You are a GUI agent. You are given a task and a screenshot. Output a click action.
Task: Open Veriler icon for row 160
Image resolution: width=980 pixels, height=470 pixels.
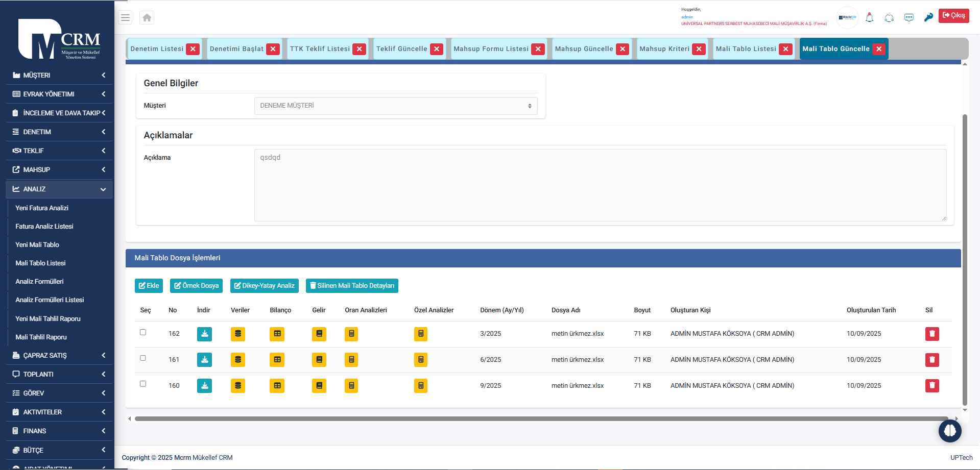click(x=238, y=386)
